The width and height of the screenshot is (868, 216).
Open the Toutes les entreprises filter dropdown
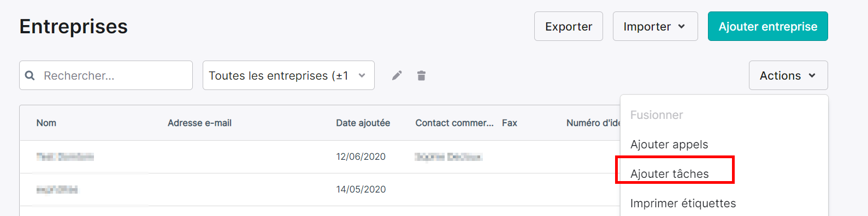[288, 75]
